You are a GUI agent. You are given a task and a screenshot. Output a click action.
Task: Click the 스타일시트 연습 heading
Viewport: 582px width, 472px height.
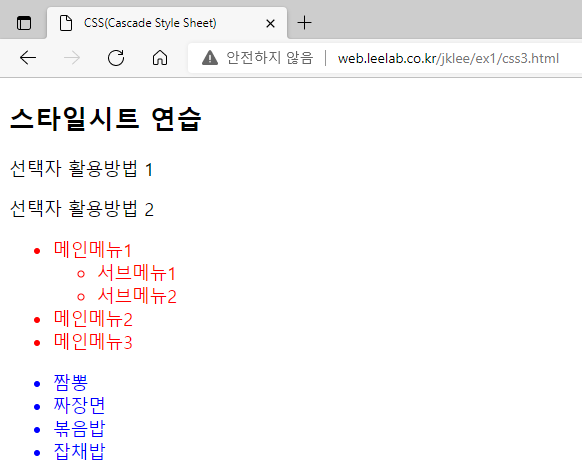[105, 119]
